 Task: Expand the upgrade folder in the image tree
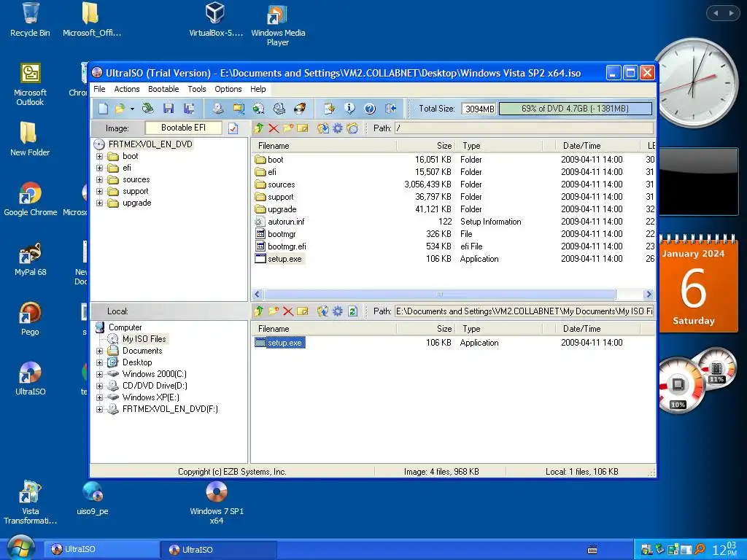pos(99,203)
